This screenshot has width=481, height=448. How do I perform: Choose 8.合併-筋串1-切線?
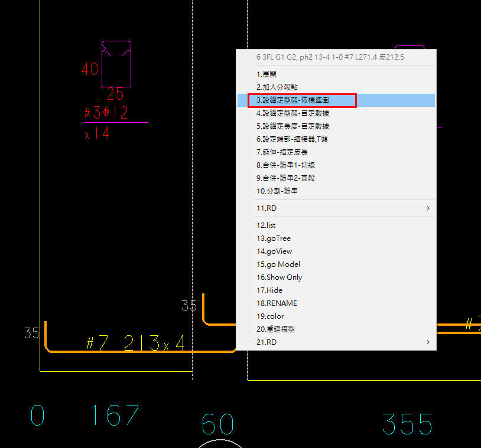tap(336, 165)
